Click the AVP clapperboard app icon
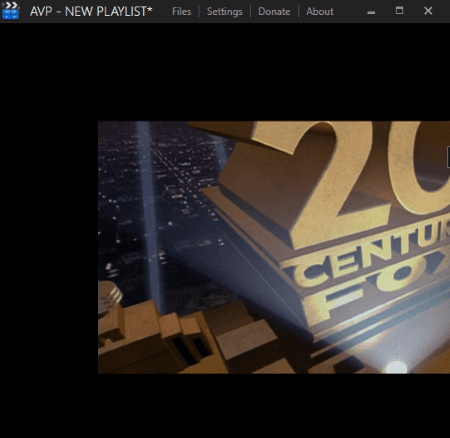450x438 pixels. coord(10,11)
